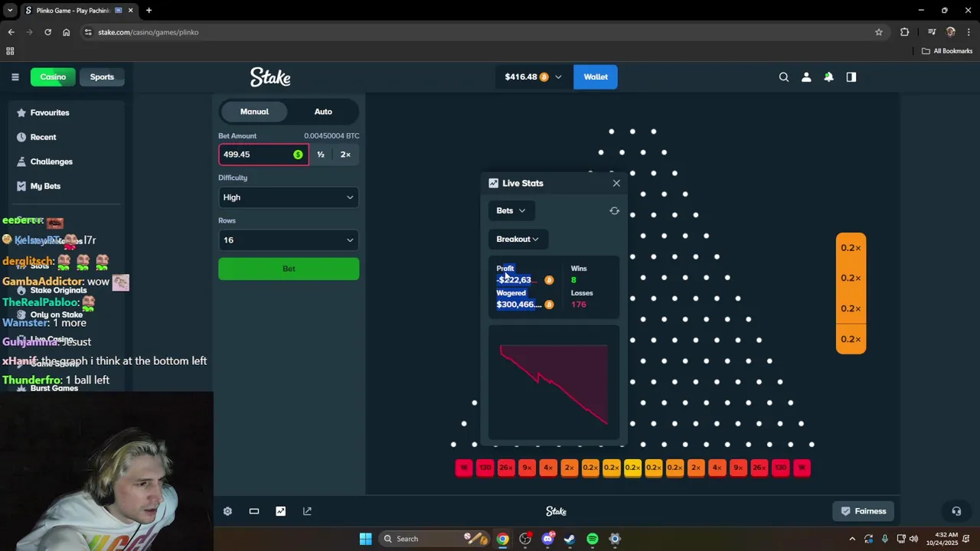Screen dimensions: 980x551
Task: Open Challenges in sidebar
Action: 51,161
